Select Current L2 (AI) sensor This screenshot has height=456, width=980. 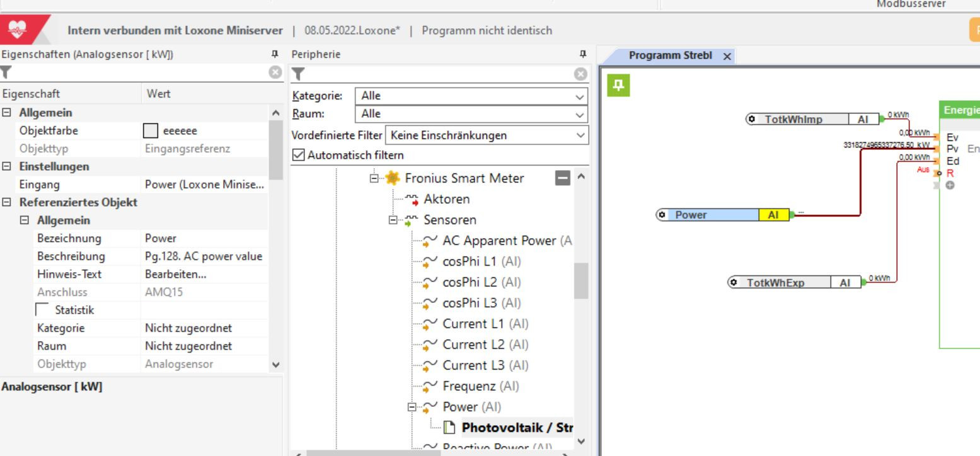[485, 345]
